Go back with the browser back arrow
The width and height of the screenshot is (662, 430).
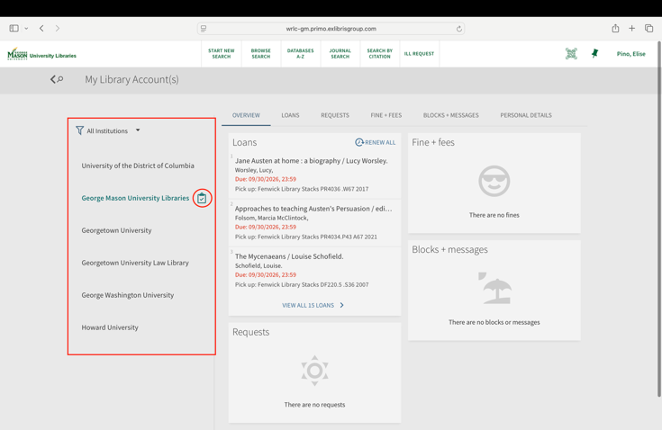click(41, 28)
